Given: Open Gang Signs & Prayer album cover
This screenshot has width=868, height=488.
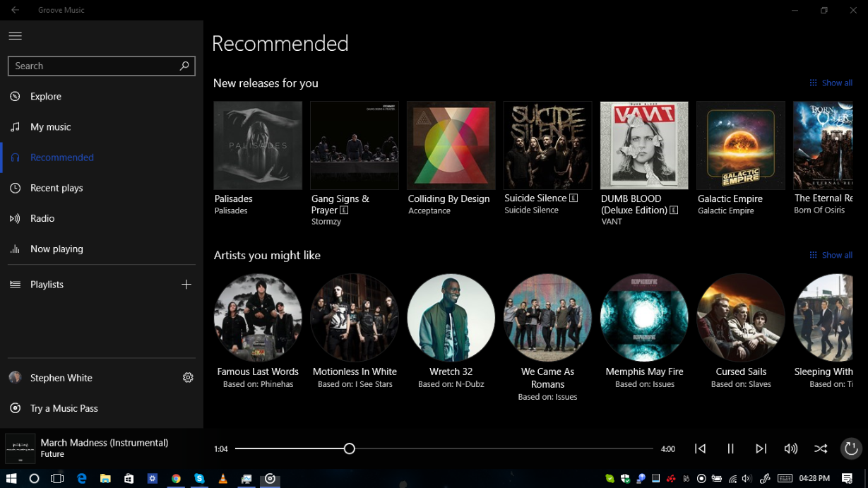Looking at the screenshot, I should (355, 145).
